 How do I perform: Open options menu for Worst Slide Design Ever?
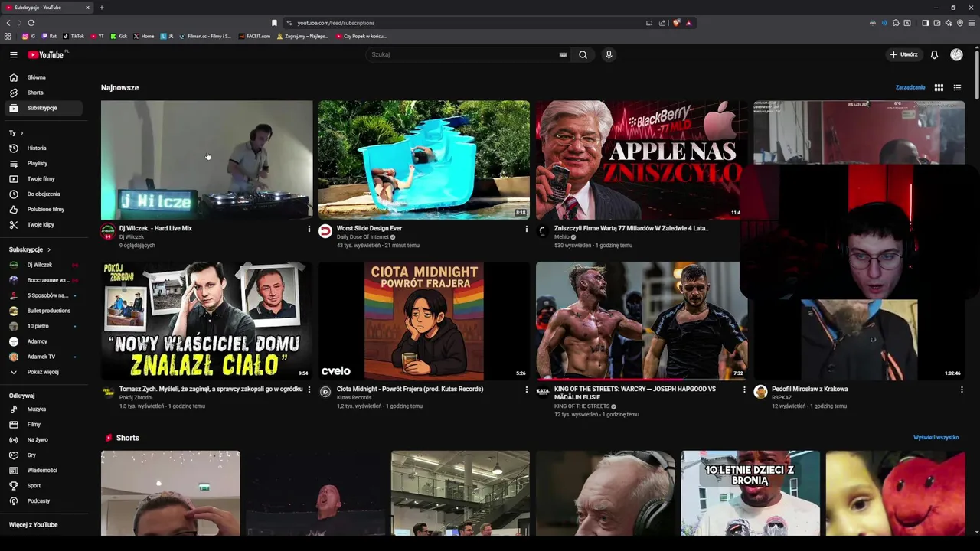pos(526,228)
